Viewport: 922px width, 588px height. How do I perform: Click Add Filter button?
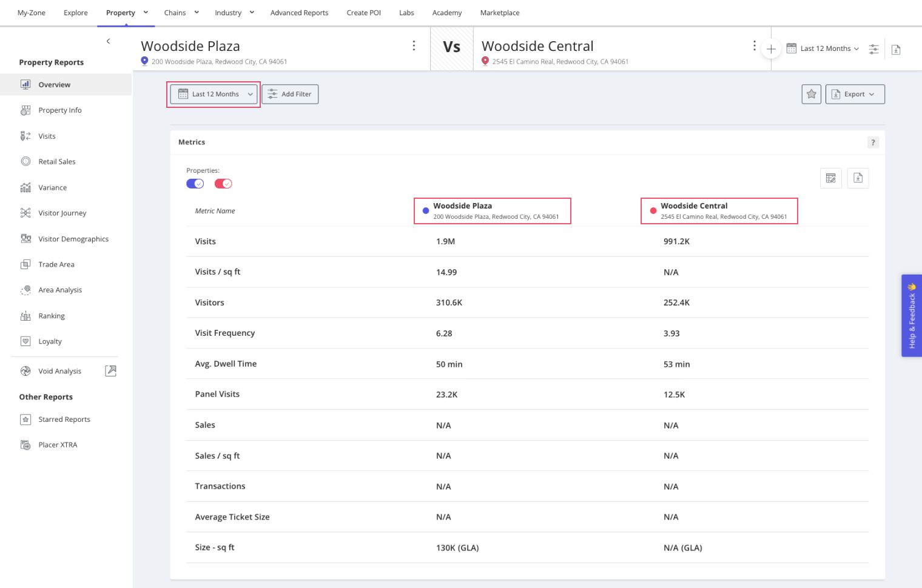290,94
